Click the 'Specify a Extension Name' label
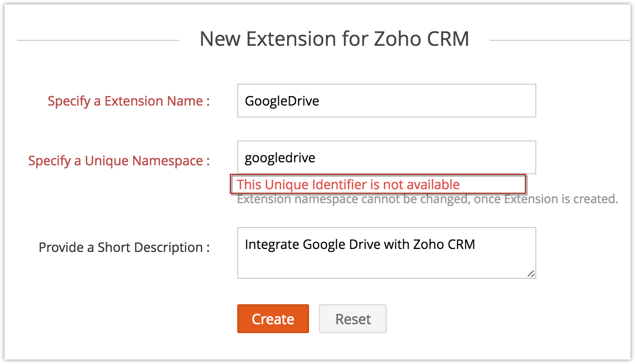The width and height of the screenshot is (635, 364). [x=129, y=101]
